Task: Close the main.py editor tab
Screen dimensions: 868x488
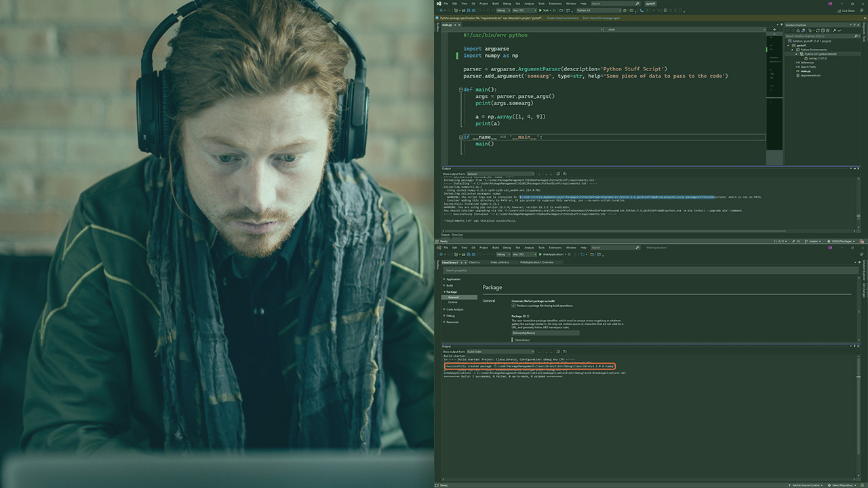Action: 458,24
